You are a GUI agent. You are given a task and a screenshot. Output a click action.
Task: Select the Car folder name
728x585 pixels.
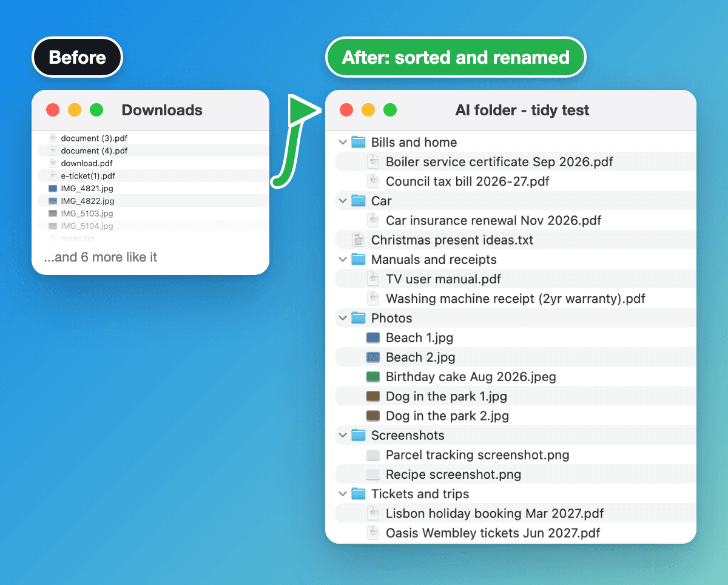382,201
